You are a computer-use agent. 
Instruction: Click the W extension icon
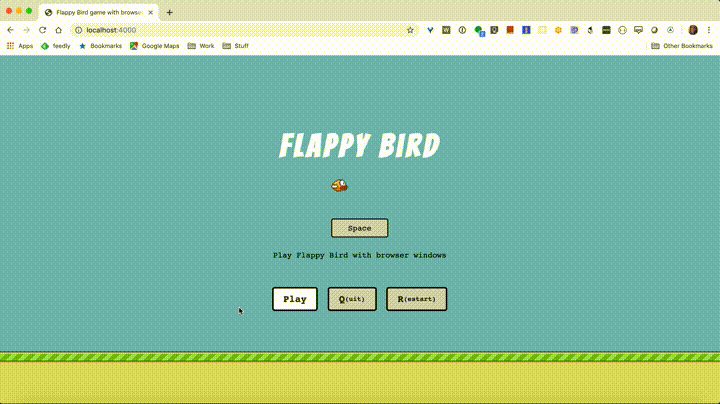[446, 30]
